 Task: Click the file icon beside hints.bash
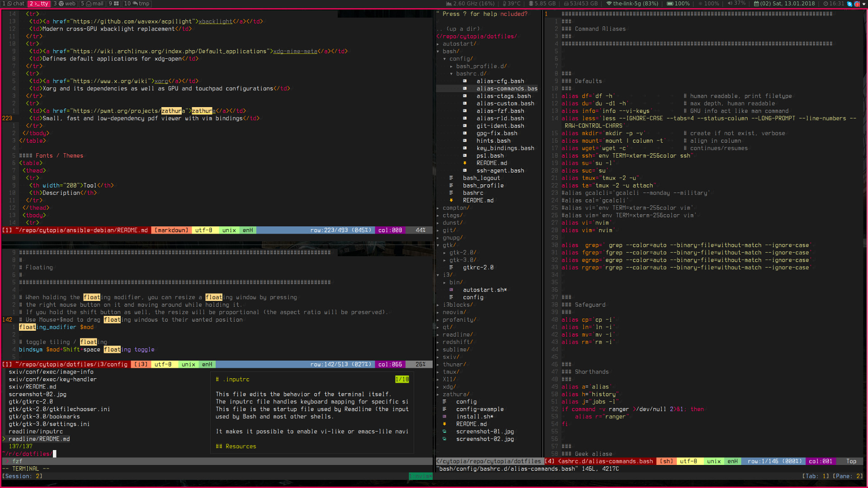click(x=465, y=141)
